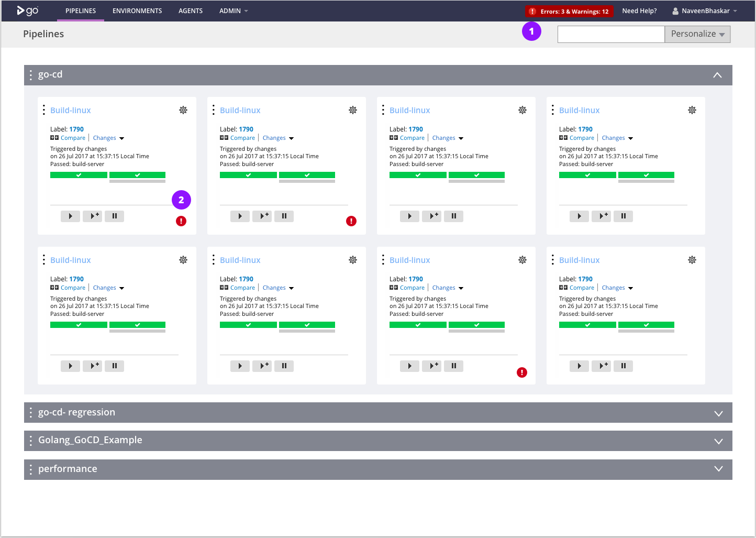Open the AGENTS tab

click(x=191, y=10)
